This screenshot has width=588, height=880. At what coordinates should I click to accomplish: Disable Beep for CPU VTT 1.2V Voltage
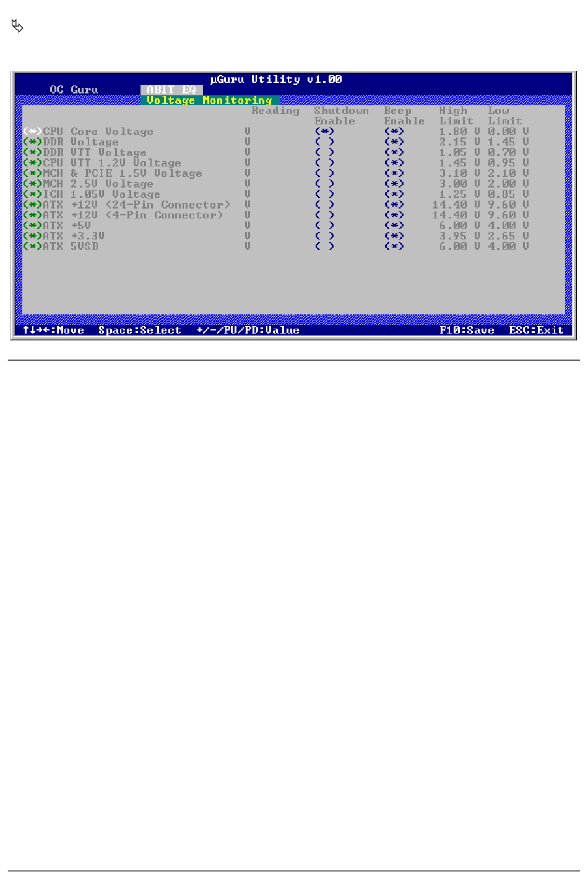394,163
